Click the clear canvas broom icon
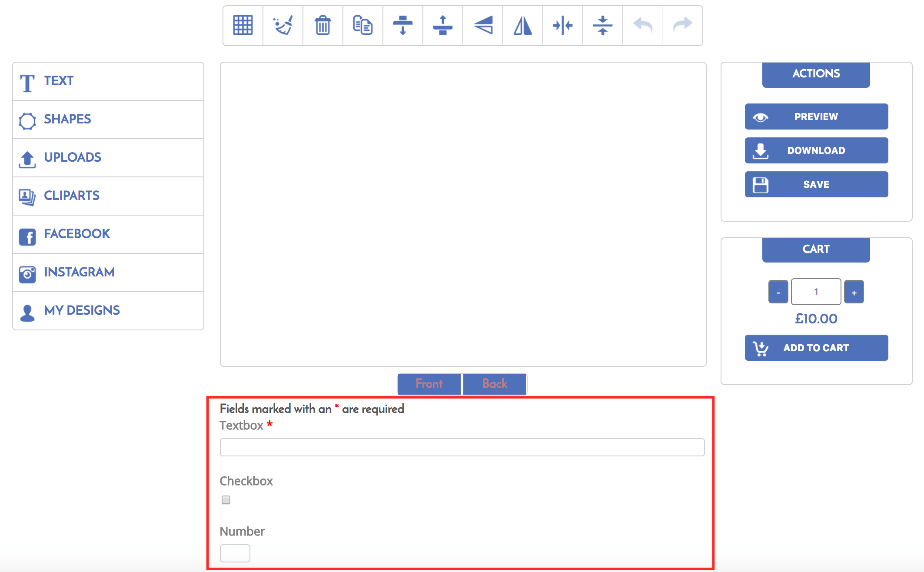The width and height of the screenshot is (924, 572). point(283,25)
